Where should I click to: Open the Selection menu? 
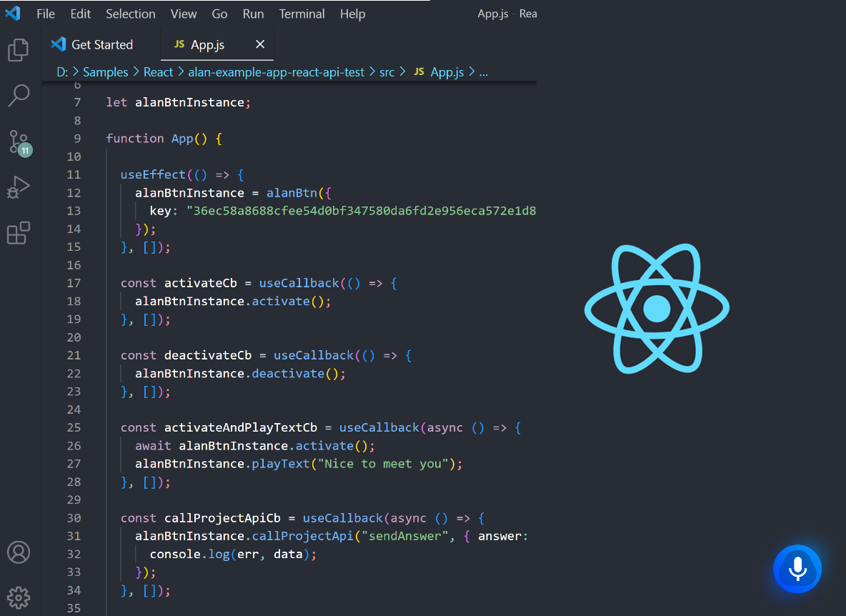(131, 14)
